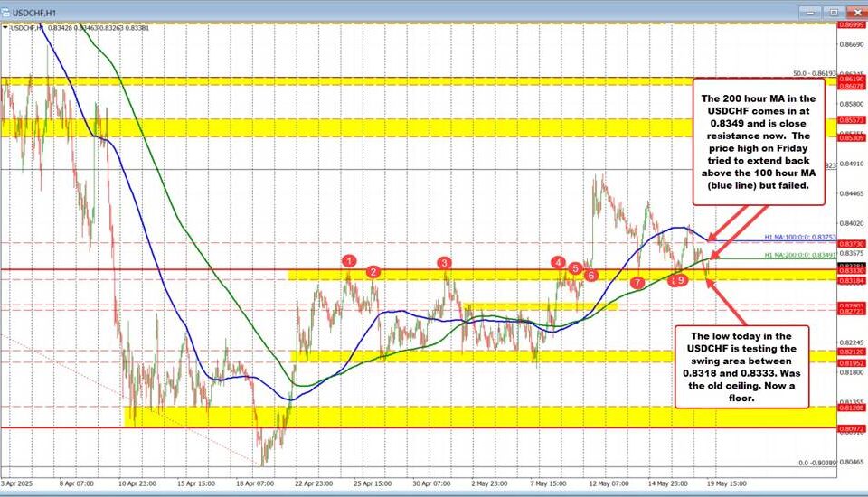Close the USDCHF,H1 chart window
The height and width of the screenshot is (497, 868).
tap(856, 12)
